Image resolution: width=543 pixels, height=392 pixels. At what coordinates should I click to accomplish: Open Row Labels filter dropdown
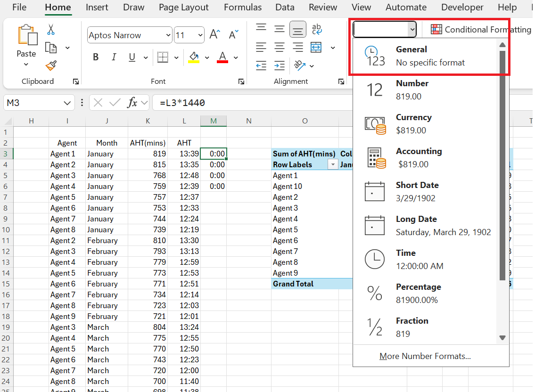333,164
